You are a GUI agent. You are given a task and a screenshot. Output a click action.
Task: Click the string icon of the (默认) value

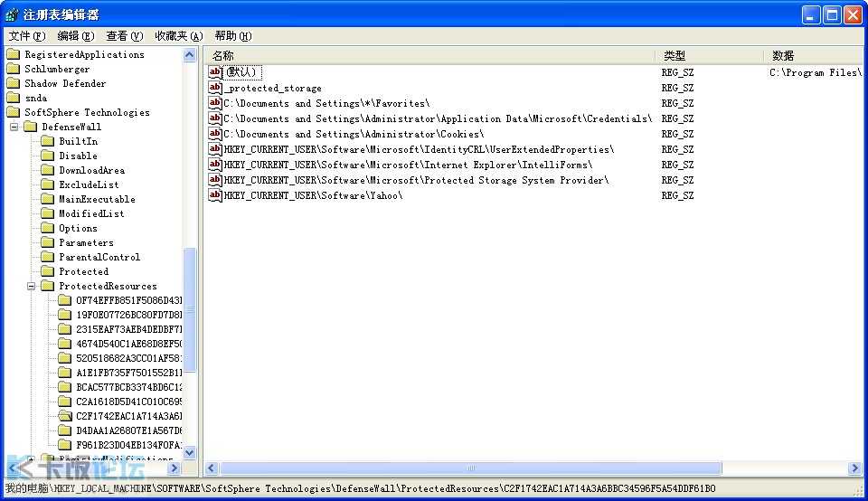[x=215, y=72]
